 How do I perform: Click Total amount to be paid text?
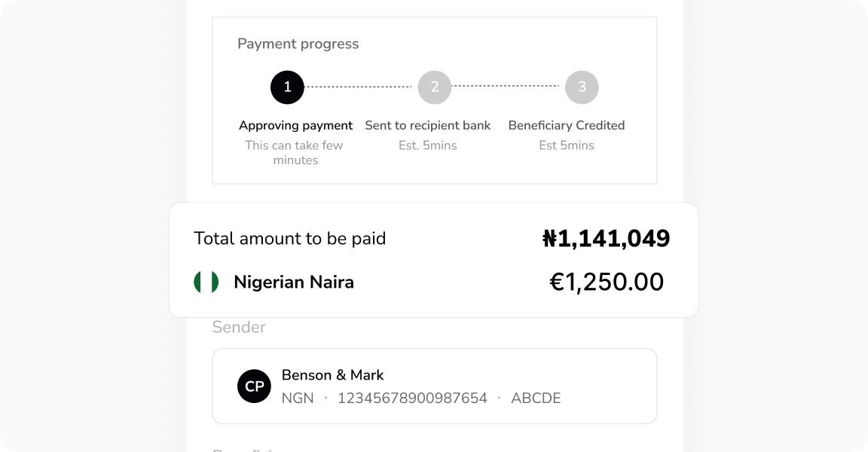[x=289, y=239]
